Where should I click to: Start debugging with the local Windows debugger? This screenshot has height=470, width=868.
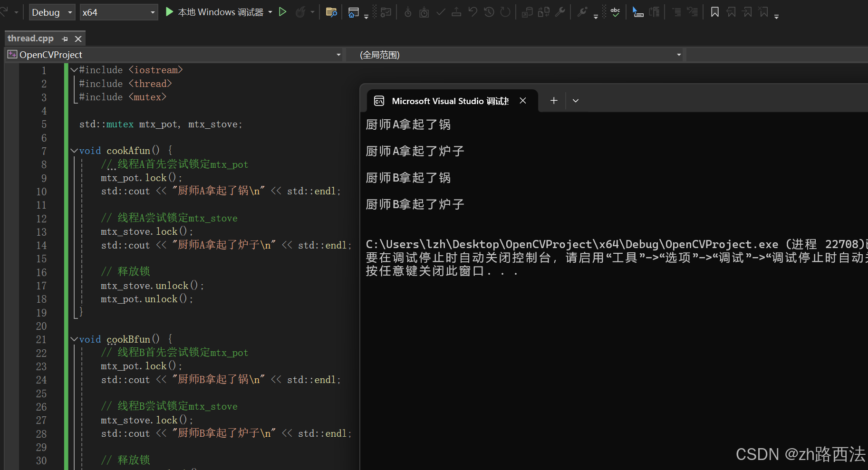(214, 12)
